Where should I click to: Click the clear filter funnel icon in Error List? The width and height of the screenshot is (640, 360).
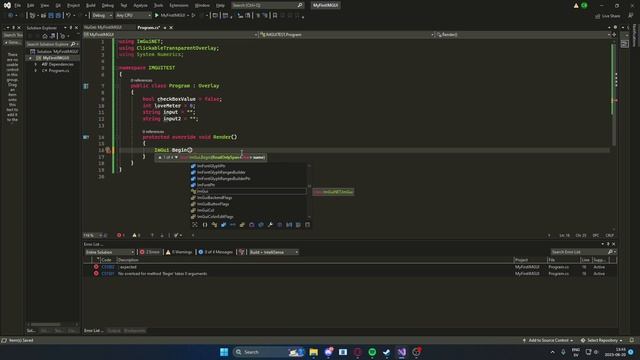tap(242, 252)
